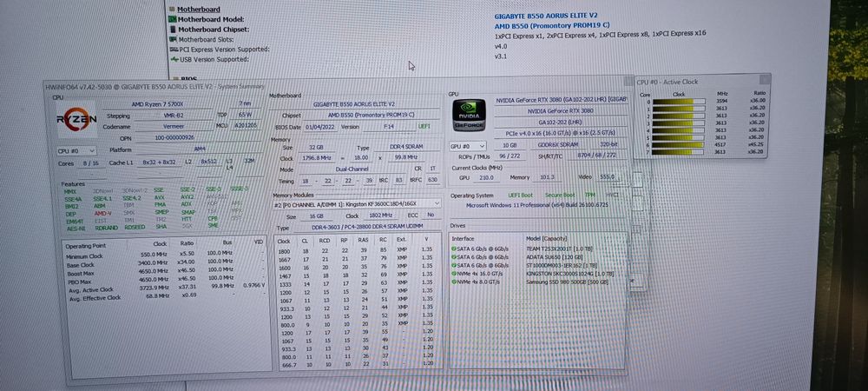The width and height of the screenshot is (868, 391).
Task: Click the AMD-V feature label
Action: pos(102,213)
